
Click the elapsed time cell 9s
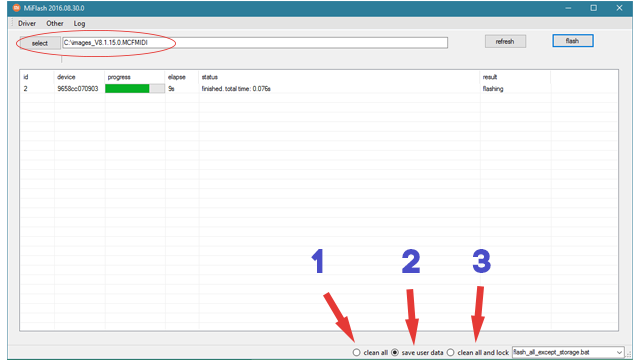pos(171,89)
